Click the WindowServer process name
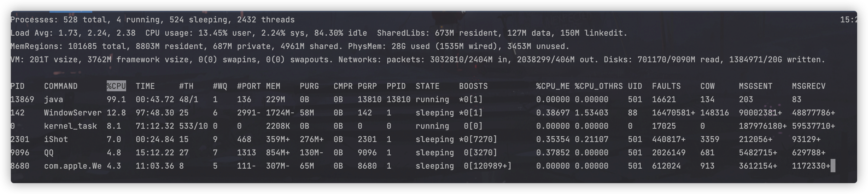 72,113
